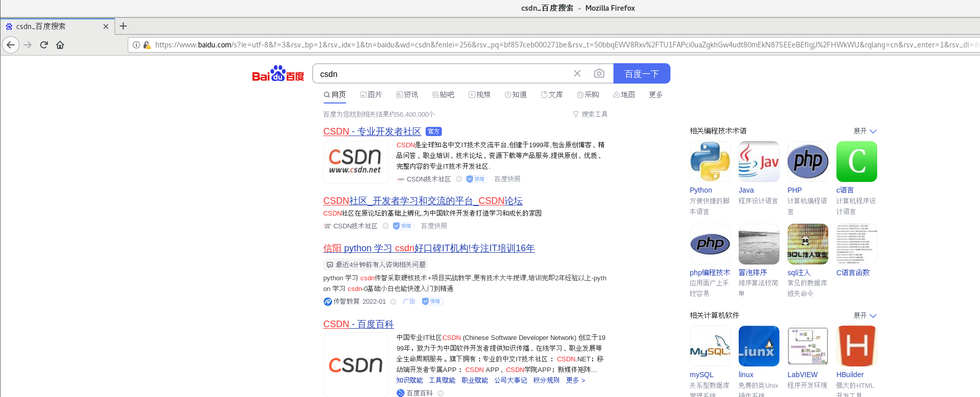This screenshot has height=397, width=980.
Task: Click 保障 badge under 传智教育 ad
Action: (432, 301)
